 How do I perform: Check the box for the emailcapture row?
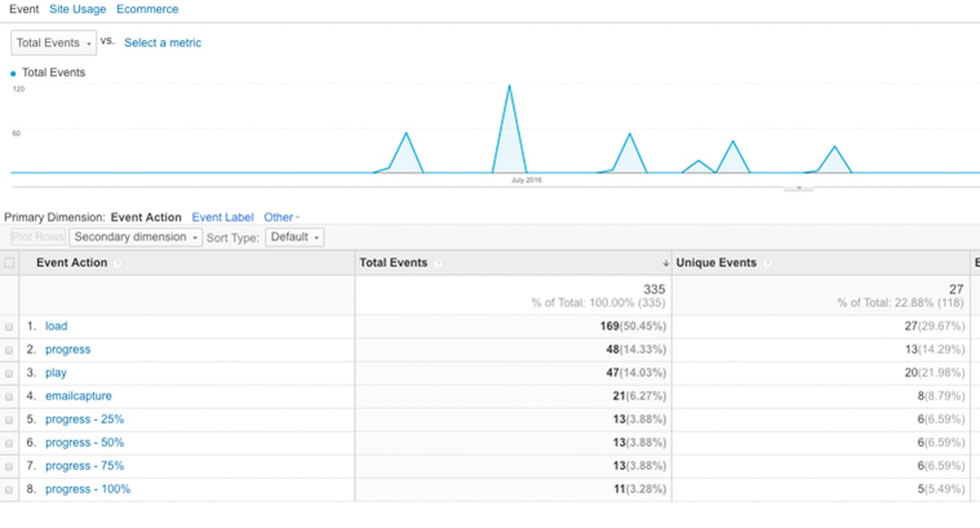pyautogui.click(x=9, y=396)
